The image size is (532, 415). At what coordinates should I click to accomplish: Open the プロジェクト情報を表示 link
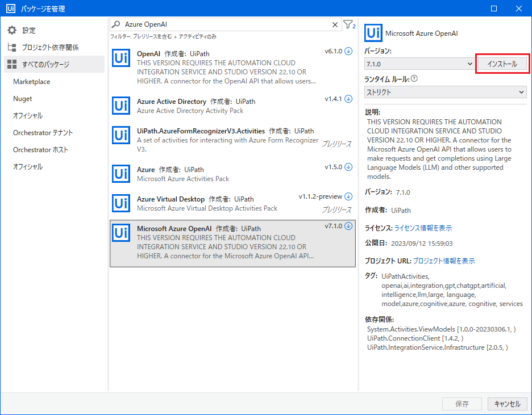444,261
